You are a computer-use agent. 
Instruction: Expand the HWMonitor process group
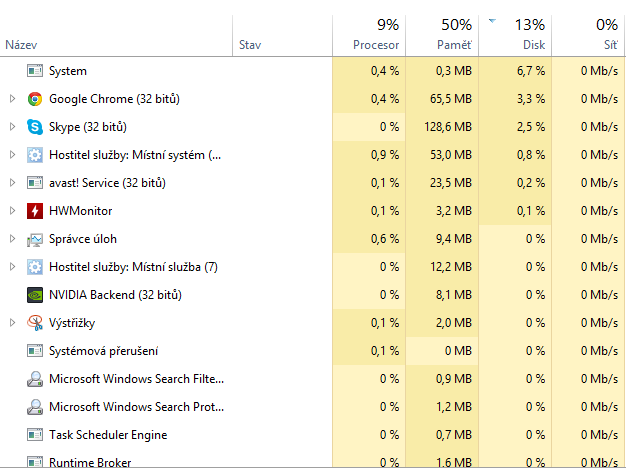tap(12, 211)
